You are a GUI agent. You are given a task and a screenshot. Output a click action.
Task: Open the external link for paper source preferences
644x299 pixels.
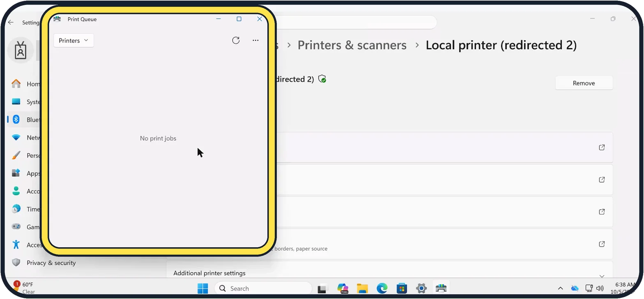click(x=602, y=244)
